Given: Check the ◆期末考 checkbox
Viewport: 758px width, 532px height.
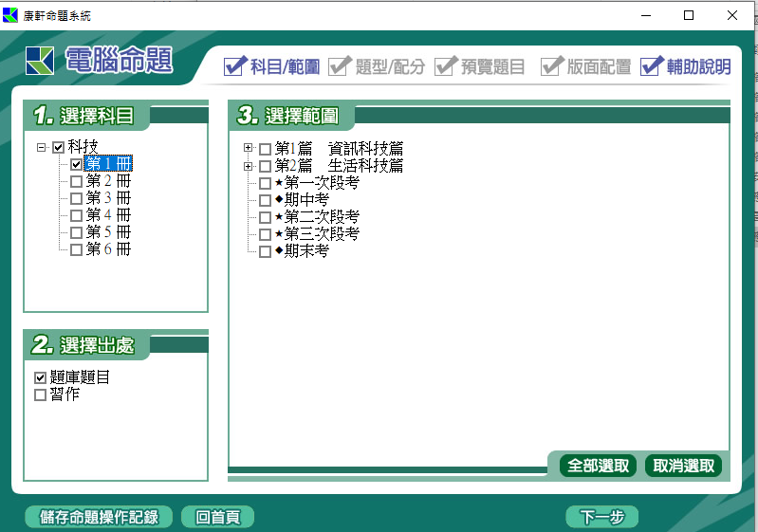Looking at the screenshot, I should (265, 251).
